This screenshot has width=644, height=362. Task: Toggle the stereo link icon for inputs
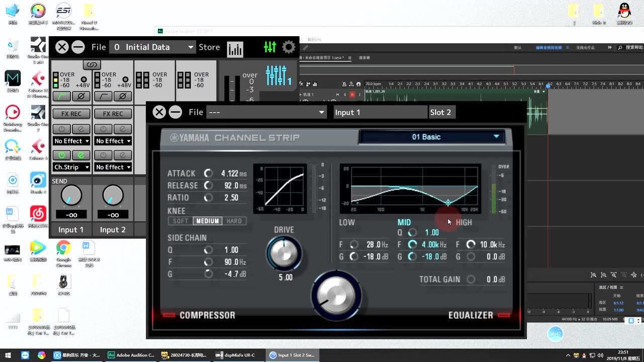(x=92, y=65)
